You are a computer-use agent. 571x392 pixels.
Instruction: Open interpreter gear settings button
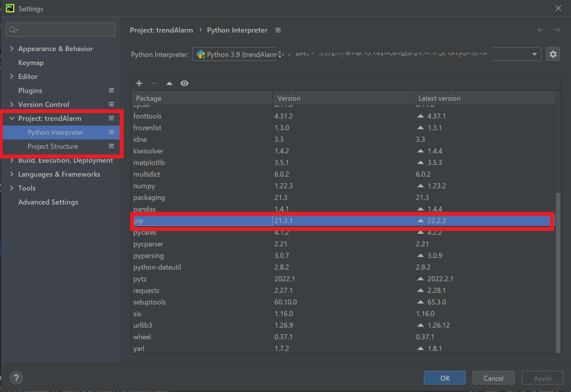553,54
